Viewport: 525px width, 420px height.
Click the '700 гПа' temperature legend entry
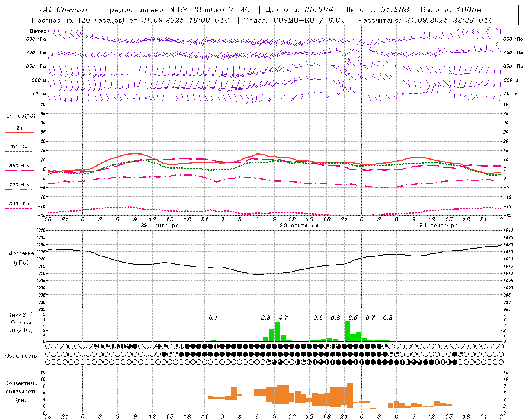(19, 185)
